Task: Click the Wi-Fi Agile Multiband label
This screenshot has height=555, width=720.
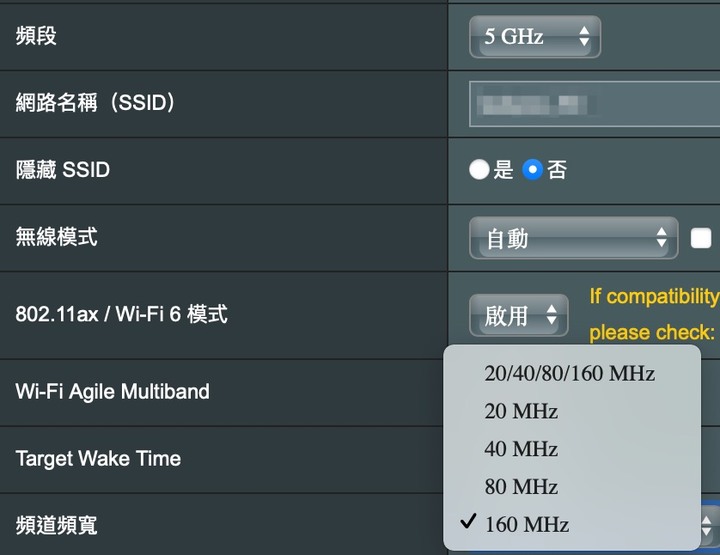Action: (112, 392)
